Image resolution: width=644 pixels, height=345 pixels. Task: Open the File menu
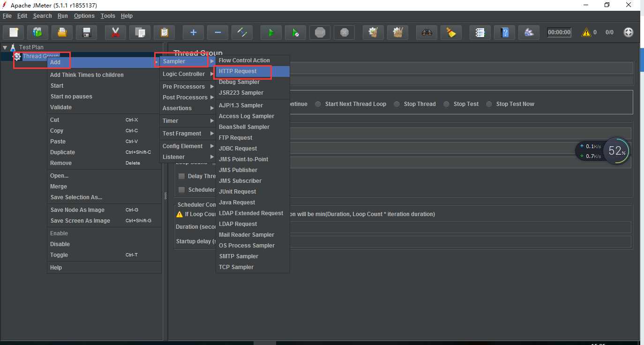[x=7, y=16]
